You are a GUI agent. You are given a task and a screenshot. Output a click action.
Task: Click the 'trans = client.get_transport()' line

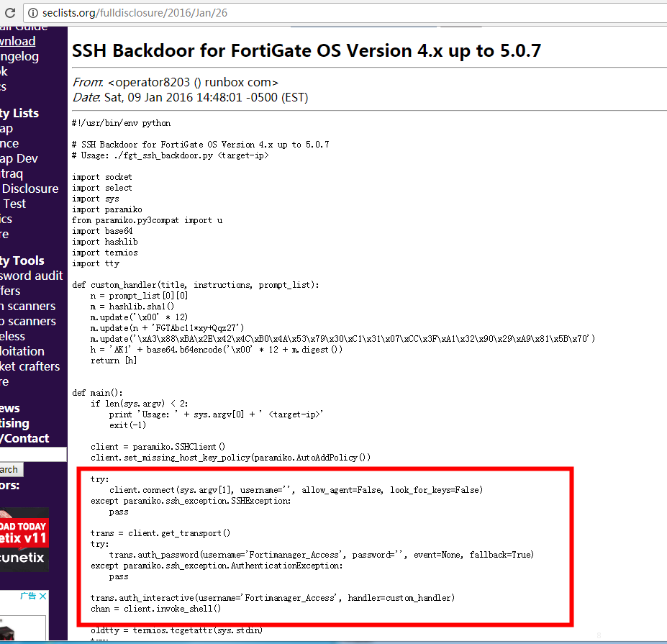(160, 533)
